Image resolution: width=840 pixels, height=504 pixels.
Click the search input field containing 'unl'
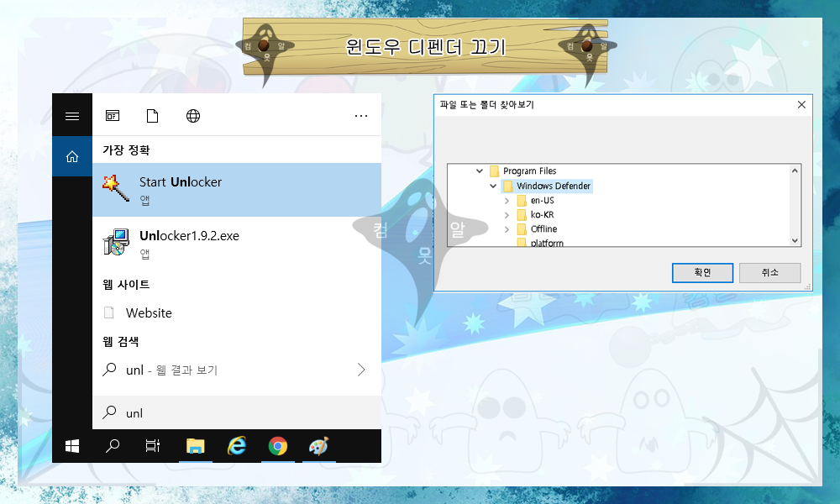(x=237, y=412)
